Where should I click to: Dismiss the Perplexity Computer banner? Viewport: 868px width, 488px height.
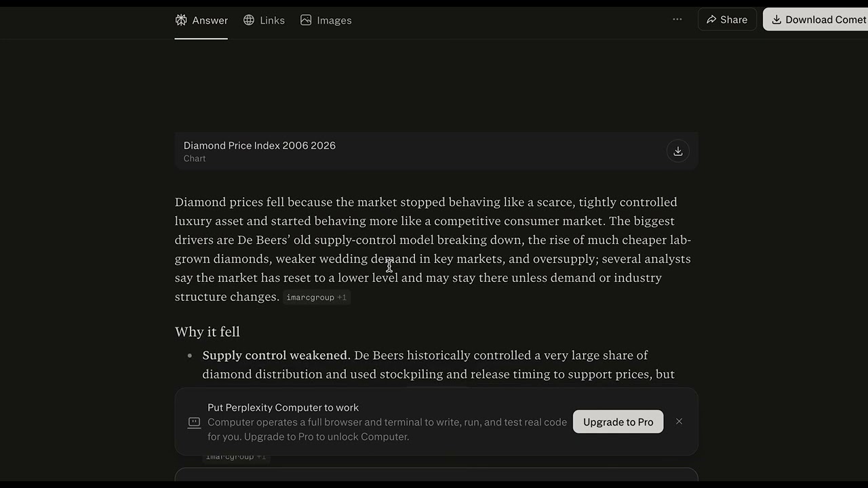679,422
